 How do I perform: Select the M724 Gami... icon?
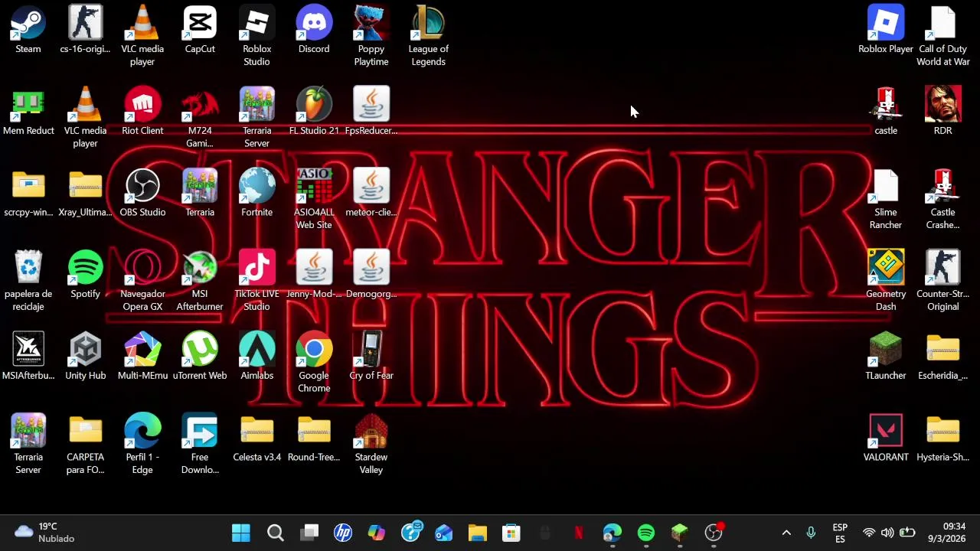pyautogui.click(x=200, y=118)
